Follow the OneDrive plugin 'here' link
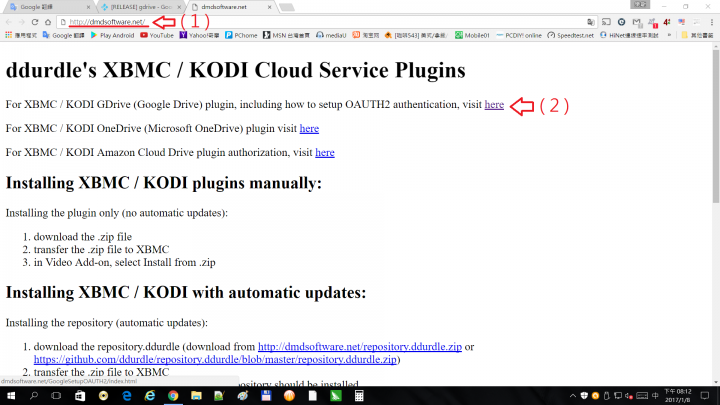Image resolution: width=720 pixels, height=405 pixels. [309, 129]
